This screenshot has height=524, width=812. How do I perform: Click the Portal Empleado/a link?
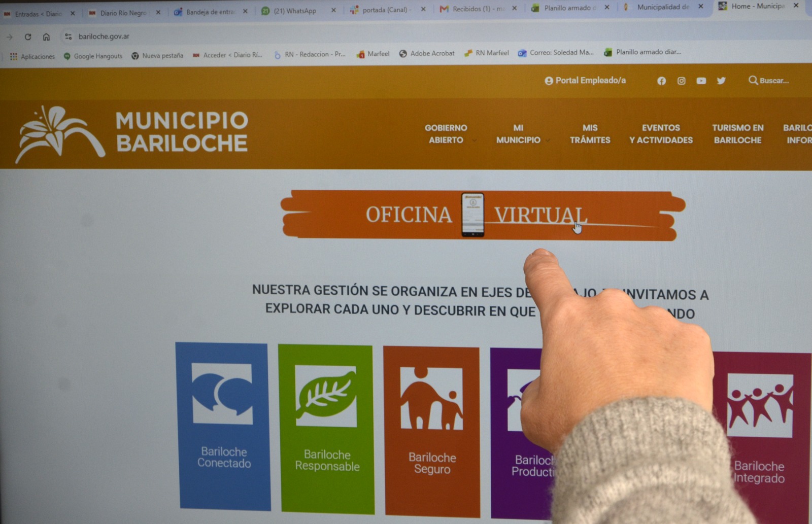coord(585,80)
